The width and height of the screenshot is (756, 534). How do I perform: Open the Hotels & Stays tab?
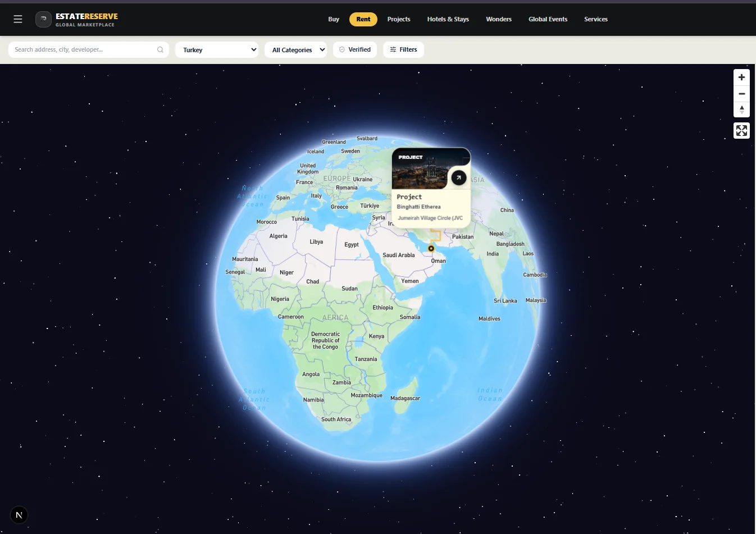(x=448, y=19)
